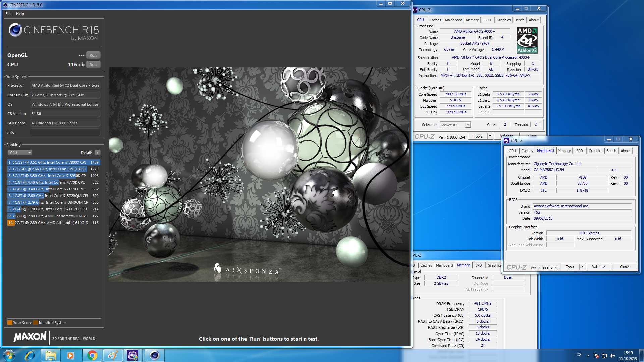Click the Windows Start button
644x362 pixels.
(9, 355)
